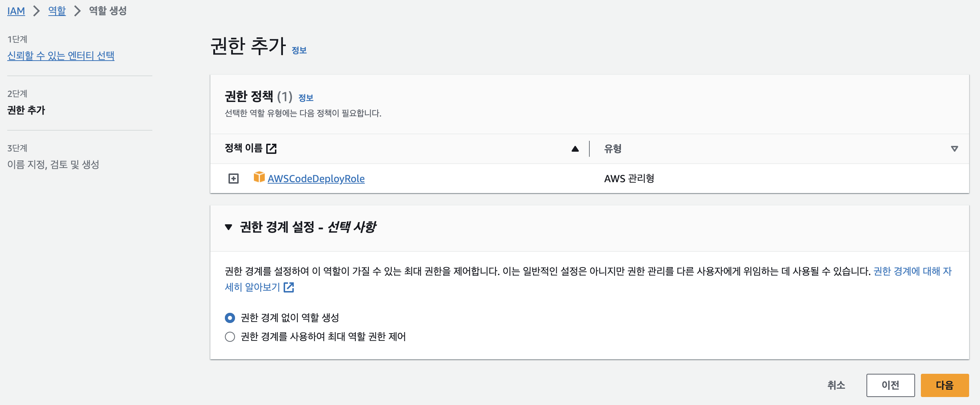The image size is (980, 405).
Task: Open 정보 link next to 권한 정책 (1)
Action: pos(305,98)
